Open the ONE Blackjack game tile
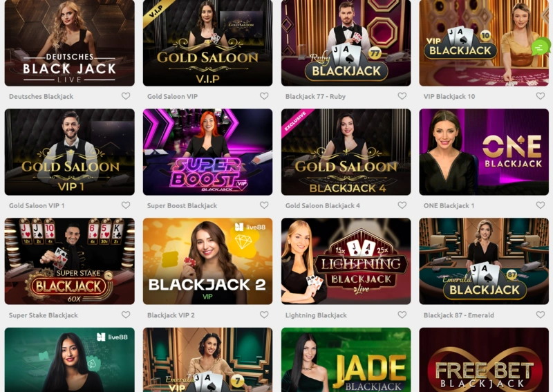Viewport: 553px width, 392px height. (484, 151)
